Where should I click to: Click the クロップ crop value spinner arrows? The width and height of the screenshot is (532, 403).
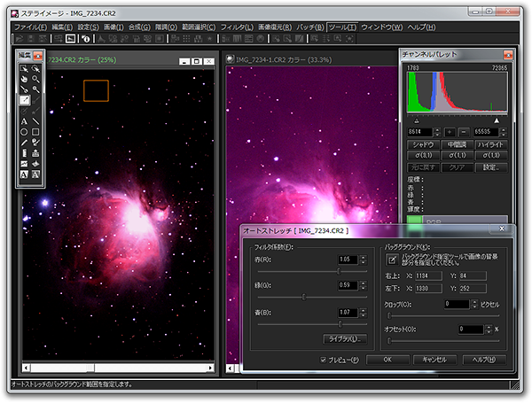(x=474, y=304)
